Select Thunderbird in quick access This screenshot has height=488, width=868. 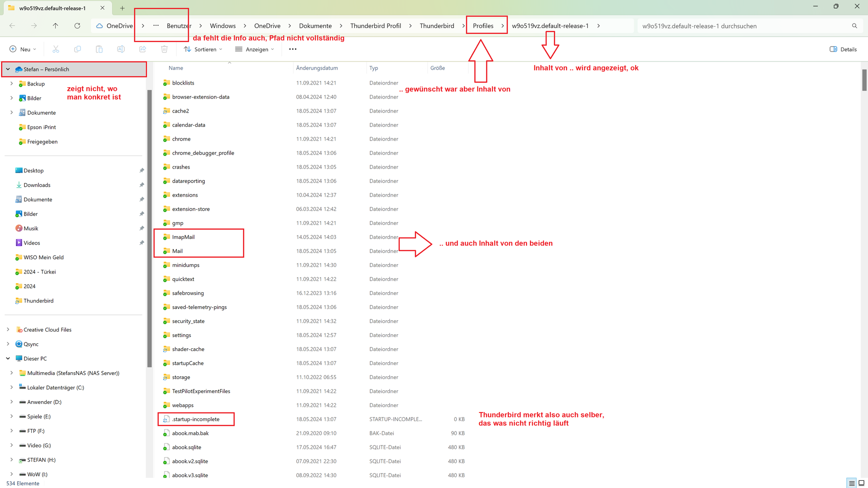click(38, 301)
